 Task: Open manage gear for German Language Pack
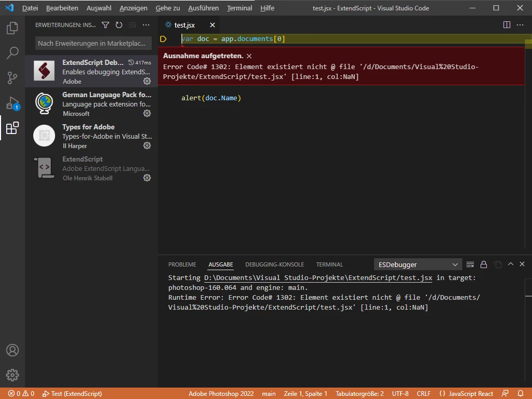pyautogui.click(x=147, y=113)
